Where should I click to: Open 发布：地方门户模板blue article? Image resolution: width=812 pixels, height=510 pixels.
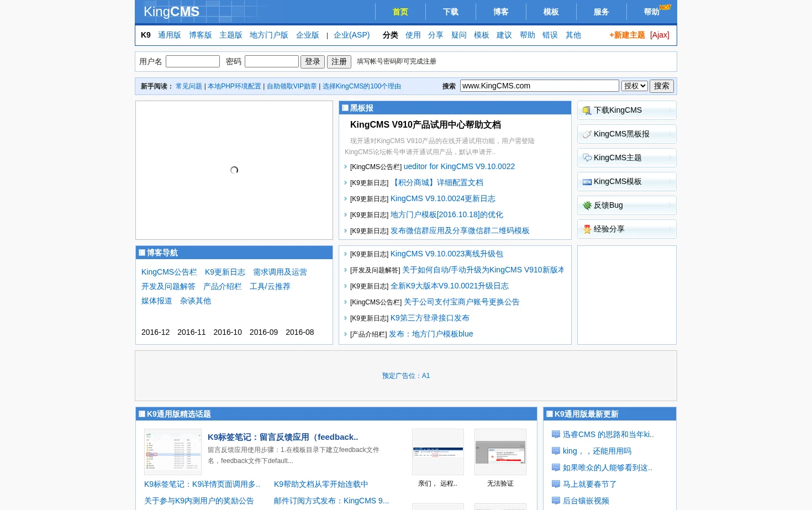click(431, 334)
